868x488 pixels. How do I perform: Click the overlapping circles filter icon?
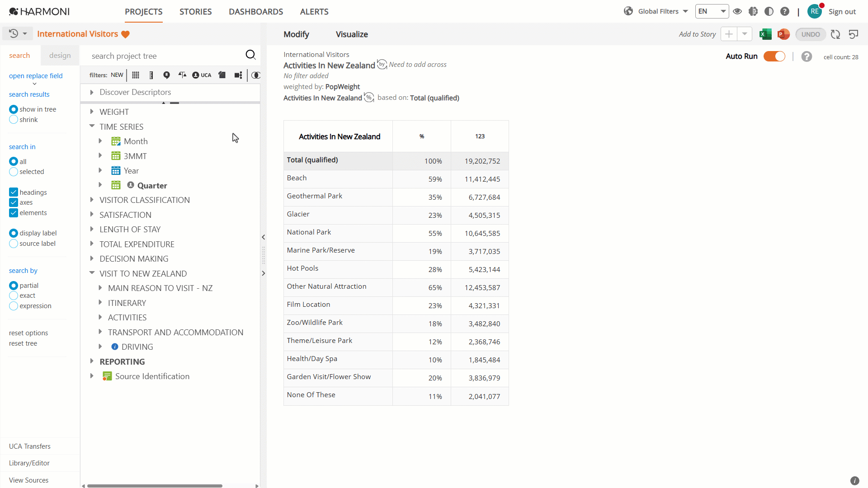tap(256, 75)
